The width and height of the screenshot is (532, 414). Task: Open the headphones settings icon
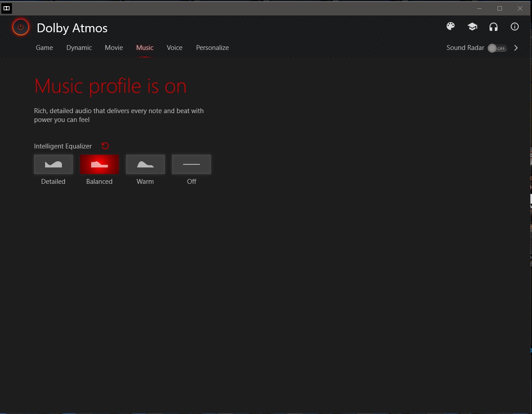(x=494, y=27)
